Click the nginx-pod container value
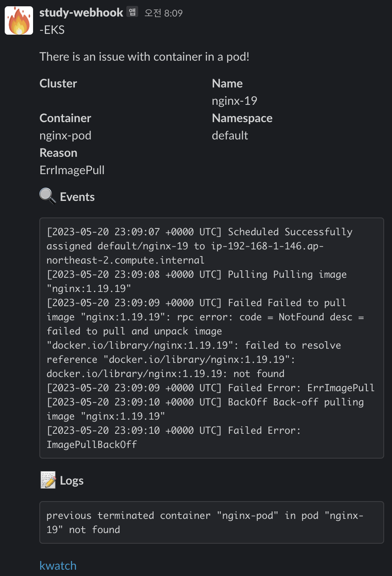The image size is (392, 576). coord(65,136)
